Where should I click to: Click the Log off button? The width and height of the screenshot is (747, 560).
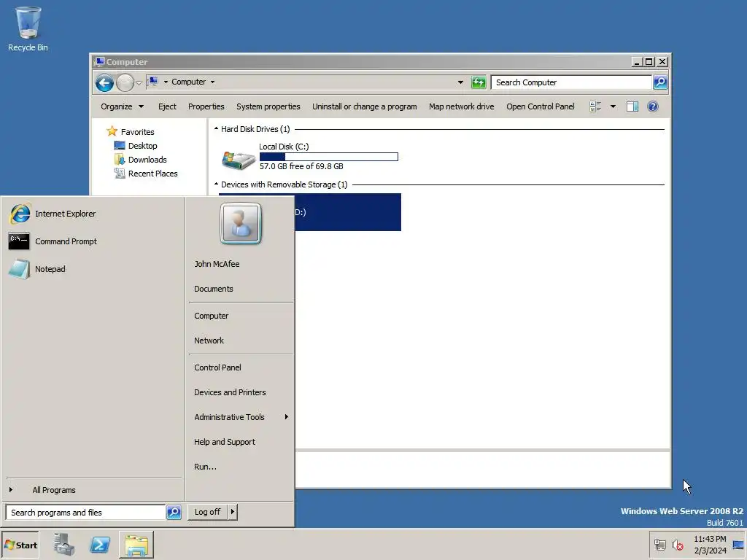208,512
